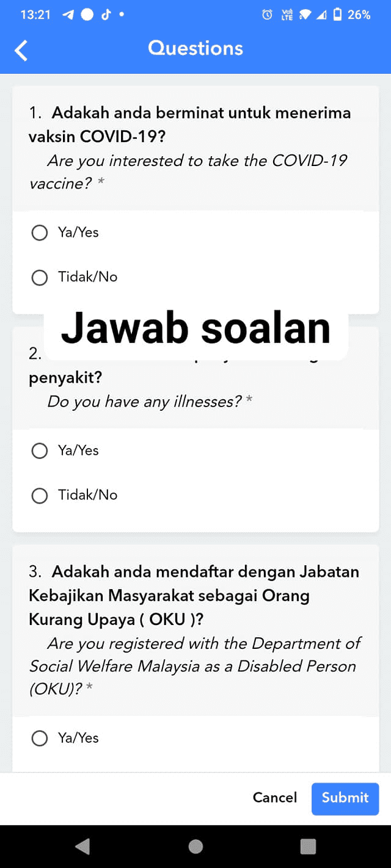391x868 pixels.
Task: Tap the Telegram notification icon
Action: coord(68,15)
